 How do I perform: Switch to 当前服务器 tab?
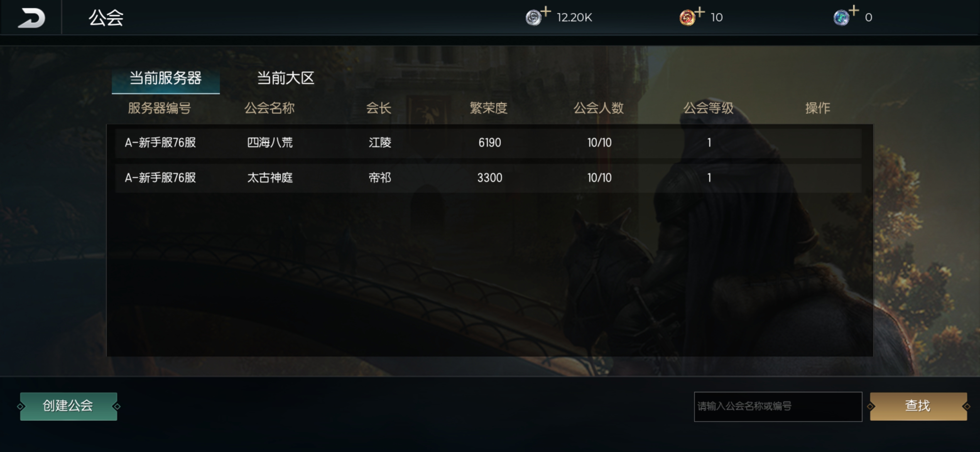166,79
